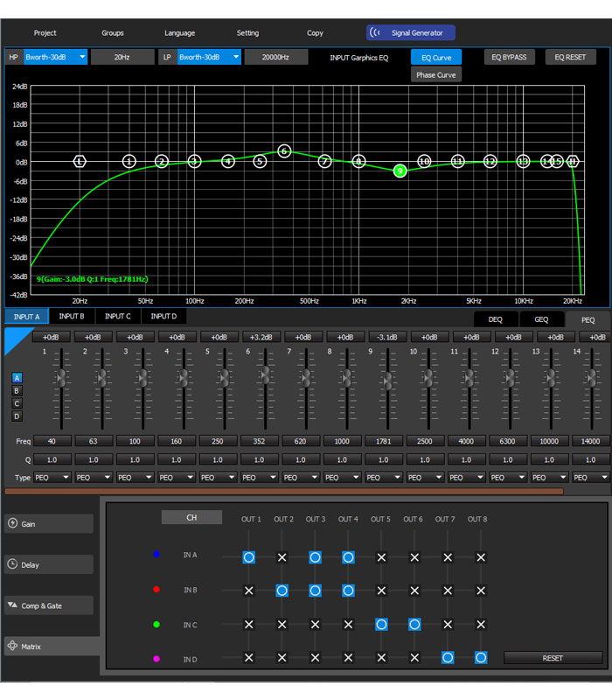The image size is (612, 700).
Task: Turn off IN D to OUT 8 routing
Action: (480, 657)
